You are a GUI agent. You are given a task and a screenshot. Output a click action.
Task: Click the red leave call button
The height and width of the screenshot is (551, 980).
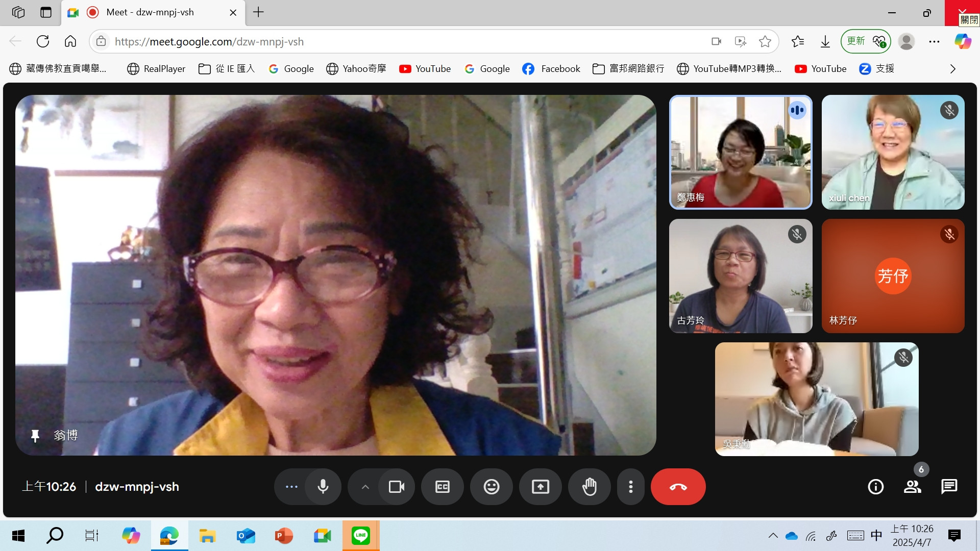(678, 487)
